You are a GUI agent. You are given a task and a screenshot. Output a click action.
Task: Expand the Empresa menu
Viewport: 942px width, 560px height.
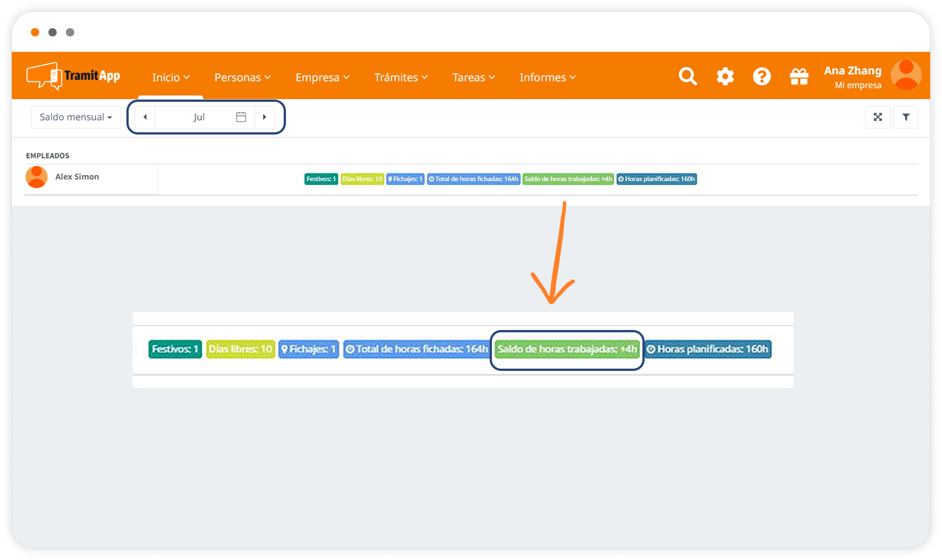322,78
